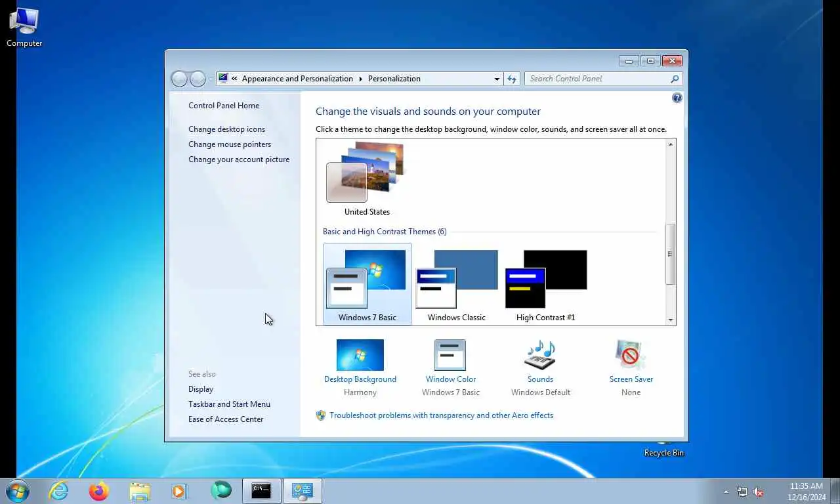Viewport: 840px width, 504px height.
Task: Click the Forward navigation arrow
Action: (198, 79)
